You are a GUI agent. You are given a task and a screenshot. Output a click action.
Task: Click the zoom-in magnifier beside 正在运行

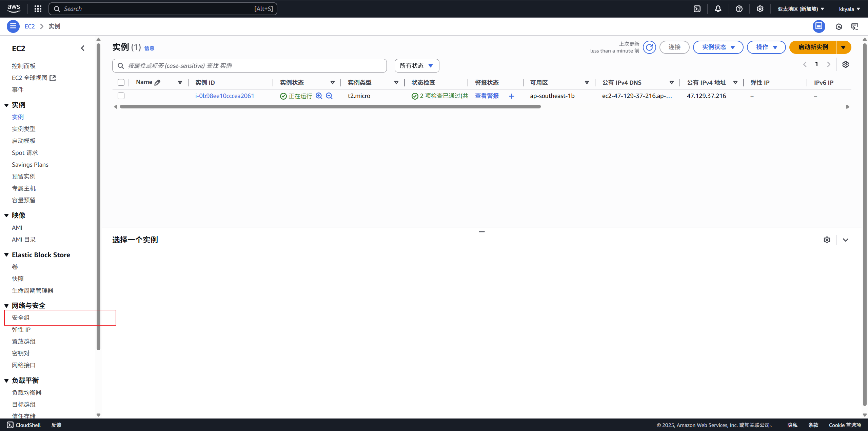click(x=319, y=96)
